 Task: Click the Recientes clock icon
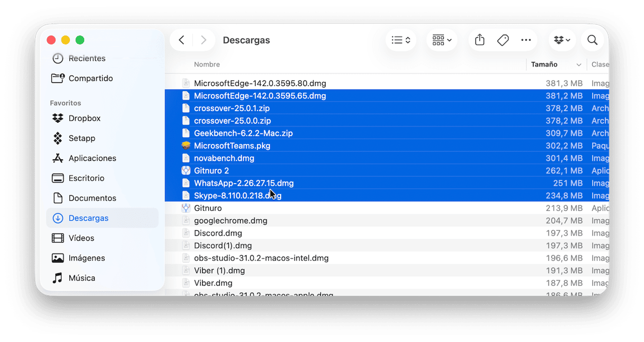(x=58, y=58)
